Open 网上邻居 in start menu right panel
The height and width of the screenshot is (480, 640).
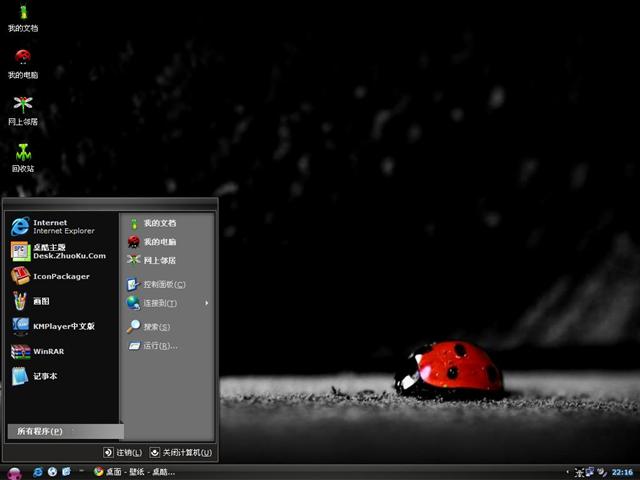[x=167, y=260]
